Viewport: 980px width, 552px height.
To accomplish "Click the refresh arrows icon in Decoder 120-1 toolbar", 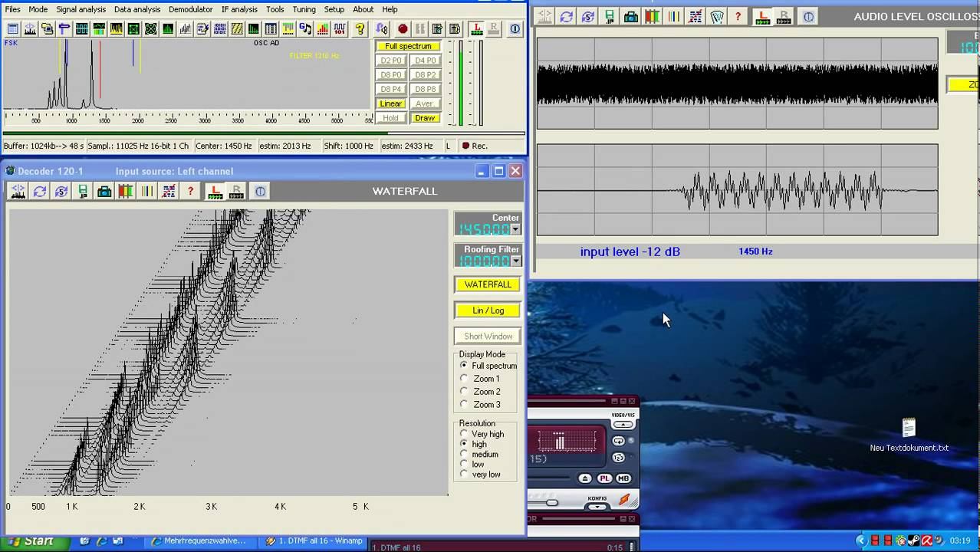I will (40, 192).
